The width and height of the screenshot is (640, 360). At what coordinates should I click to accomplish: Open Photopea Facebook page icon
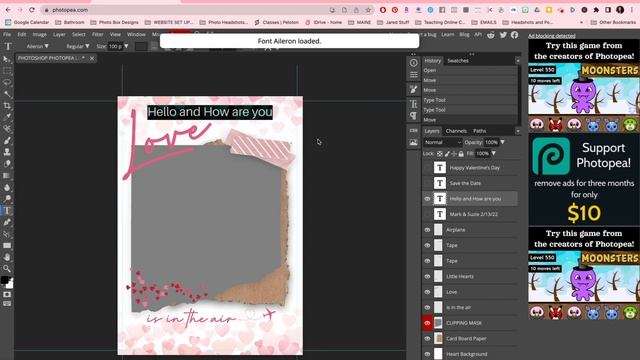[x=514, y=35]
